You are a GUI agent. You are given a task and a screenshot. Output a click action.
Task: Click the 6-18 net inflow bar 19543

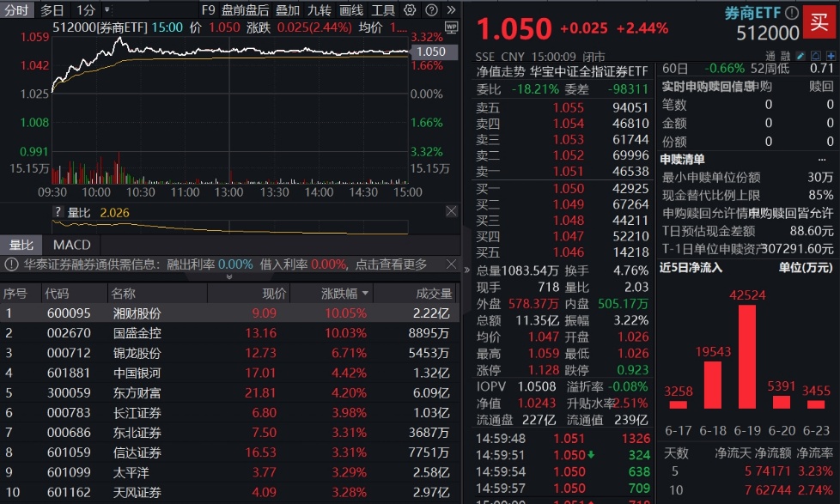713,386
